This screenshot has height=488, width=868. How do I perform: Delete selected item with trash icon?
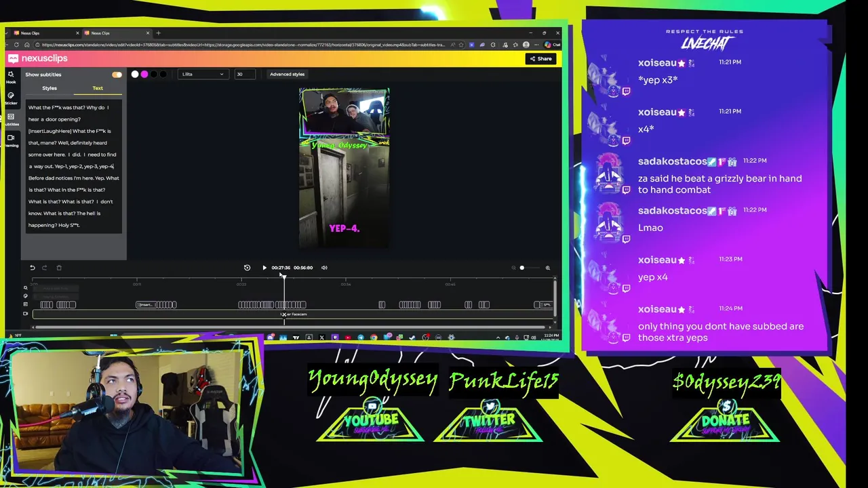[x=59, y=268]
